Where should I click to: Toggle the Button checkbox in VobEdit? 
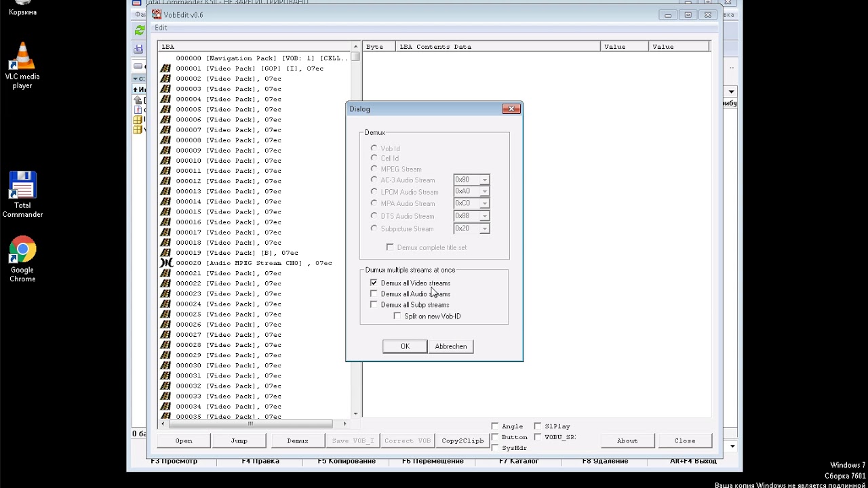495,436
